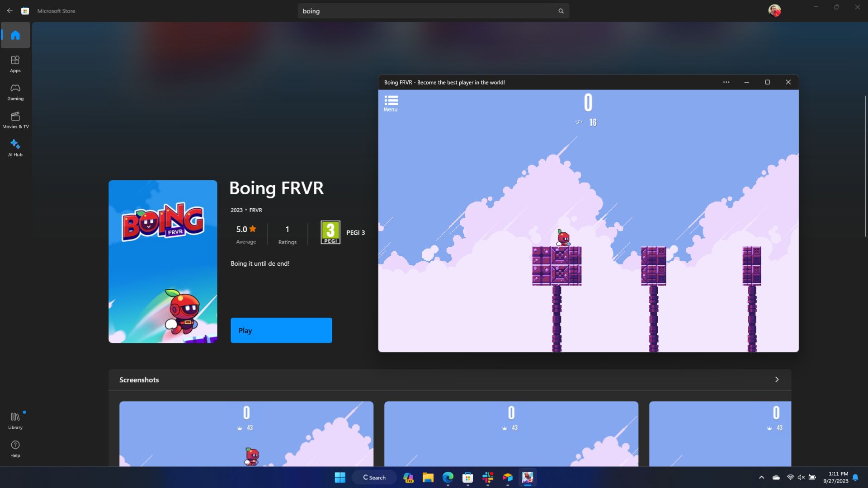Click the muted volume tray icon
Screen dimensions: 868x488
801,478
